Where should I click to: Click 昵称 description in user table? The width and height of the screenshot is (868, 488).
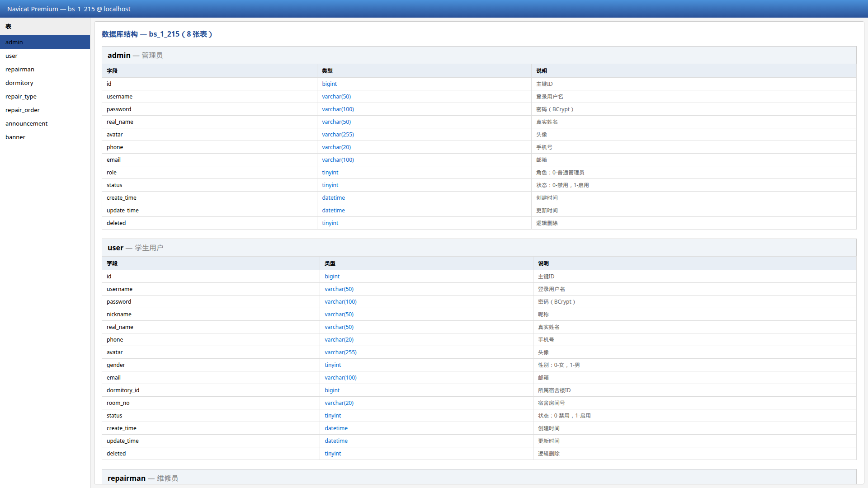coord(543,314)
